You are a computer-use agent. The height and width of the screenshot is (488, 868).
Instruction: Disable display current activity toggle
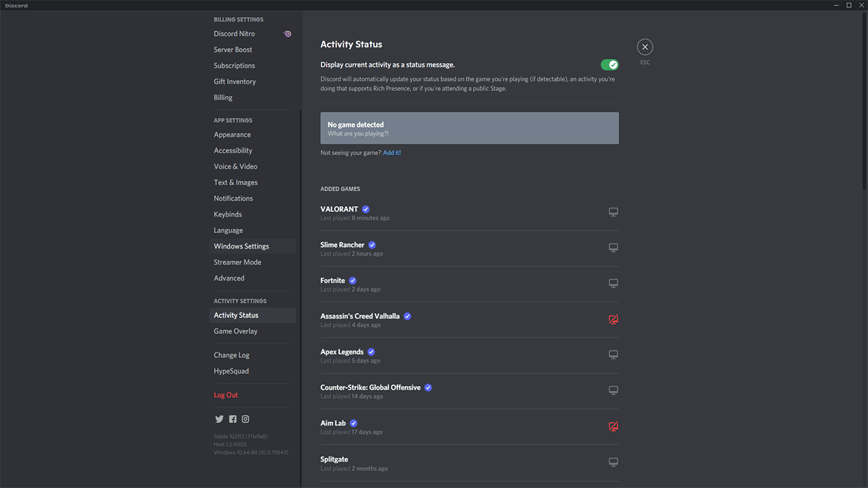pos(610,65)
